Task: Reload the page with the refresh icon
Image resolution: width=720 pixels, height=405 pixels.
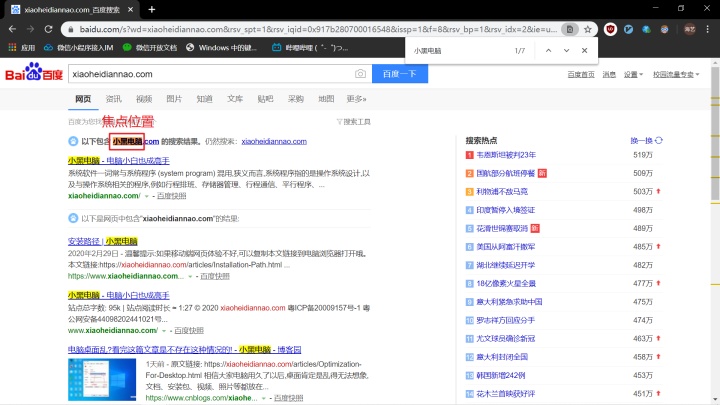Action: [x=48, y=29]
